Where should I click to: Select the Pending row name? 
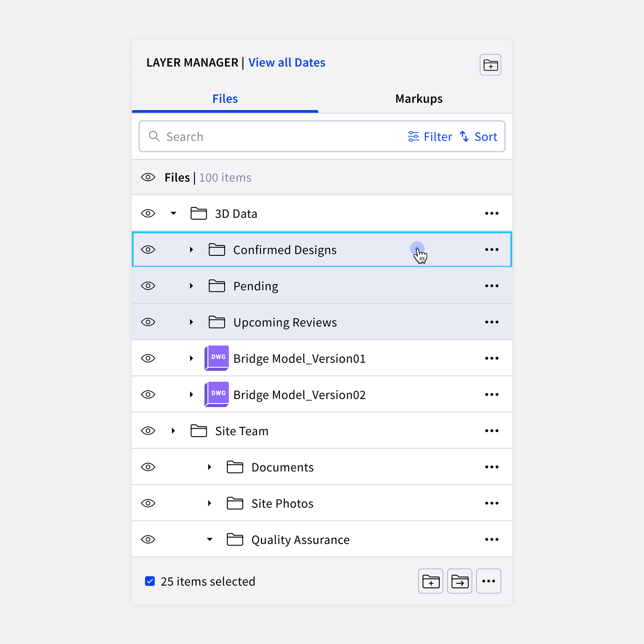point(256,286)
